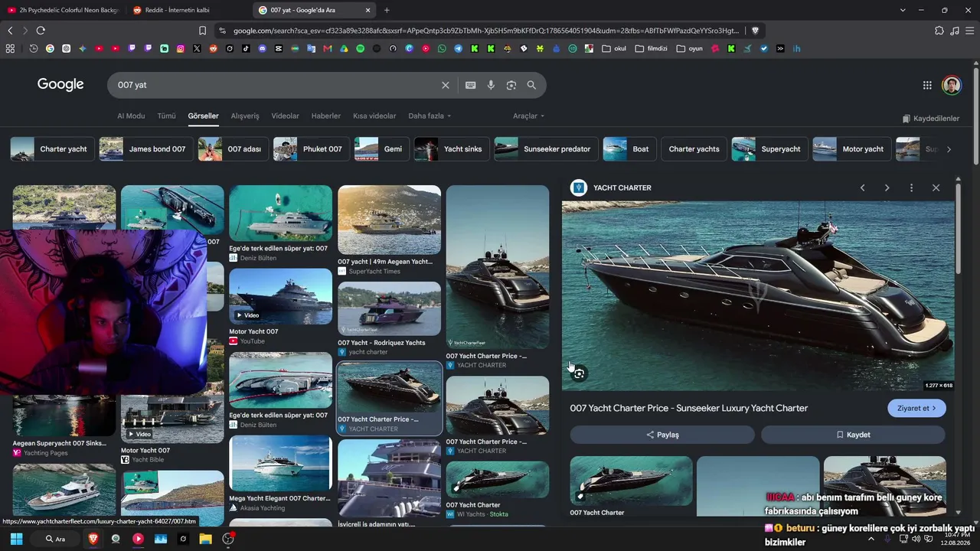
Task: Expand the Daha fazla dropdown
Action: pos(430,116)
